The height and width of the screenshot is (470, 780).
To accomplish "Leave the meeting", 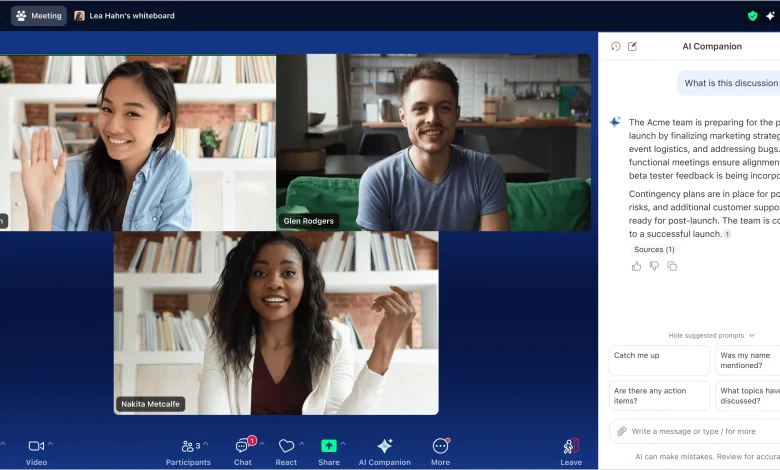I will click(x=571, y=452).
